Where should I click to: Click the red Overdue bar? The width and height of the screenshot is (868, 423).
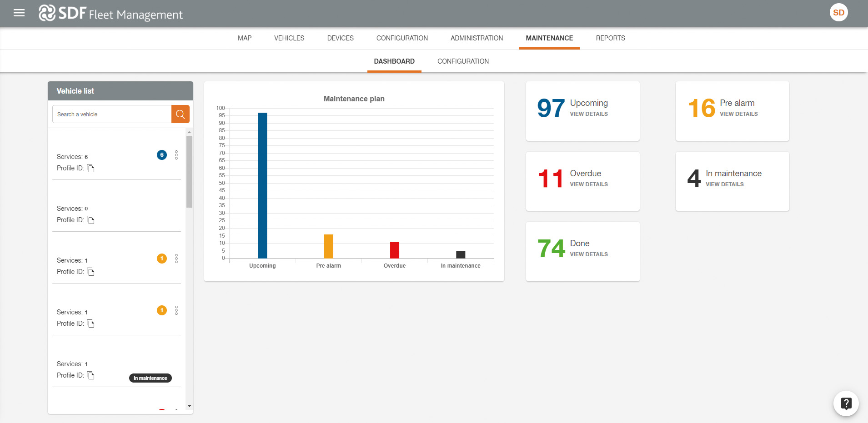pos(395,250)
